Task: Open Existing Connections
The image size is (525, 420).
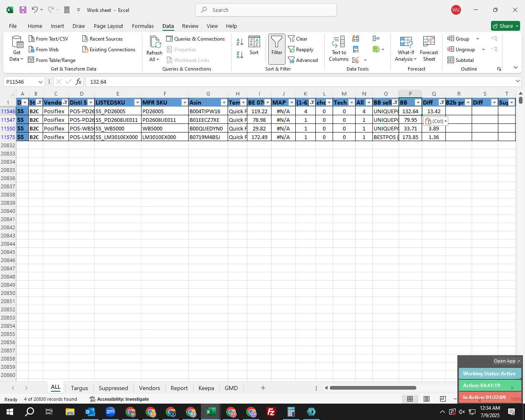Action: click(x=109, y=49)
